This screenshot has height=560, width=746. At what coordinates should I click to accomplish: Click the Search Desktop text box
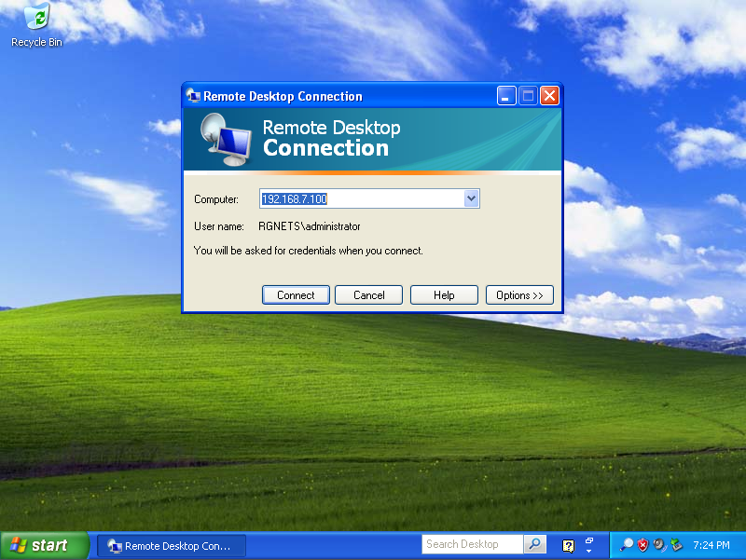[472, 544]
